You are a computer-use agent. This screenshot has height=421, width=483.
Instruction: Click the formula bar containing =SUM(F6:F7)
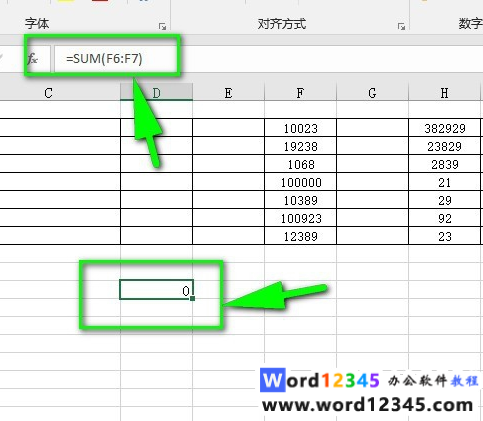point(268,59)
